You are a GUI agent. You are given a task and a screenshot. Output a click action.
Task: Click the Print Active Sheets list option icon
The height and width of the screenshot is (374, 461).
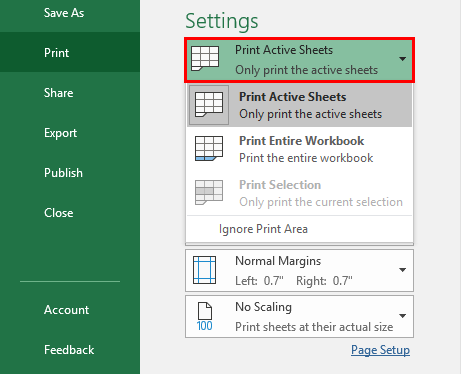pyautogui.click(x=209, y=105)
